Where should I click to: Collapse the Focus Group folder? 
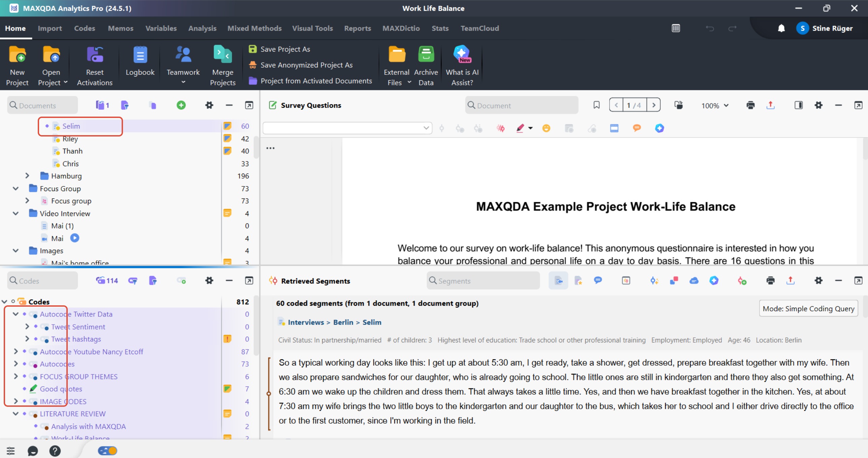(15, 188)
